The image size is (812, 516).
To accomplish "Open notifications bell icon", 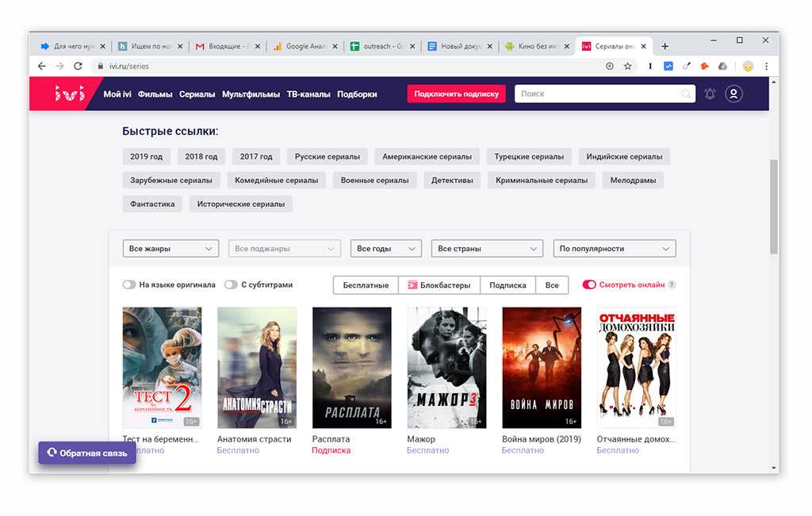I will (x=710, y=94).
